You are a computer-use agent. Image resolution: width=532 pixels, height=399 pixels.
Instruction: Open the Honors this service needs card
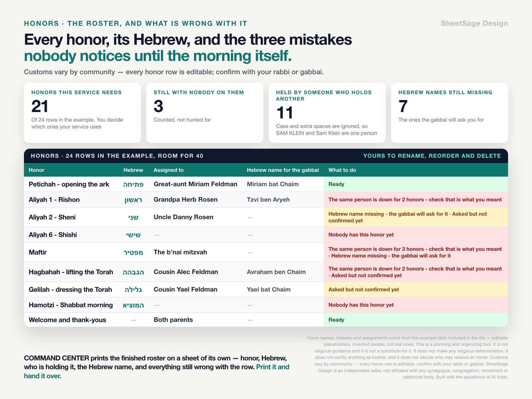tap(82, 113)
